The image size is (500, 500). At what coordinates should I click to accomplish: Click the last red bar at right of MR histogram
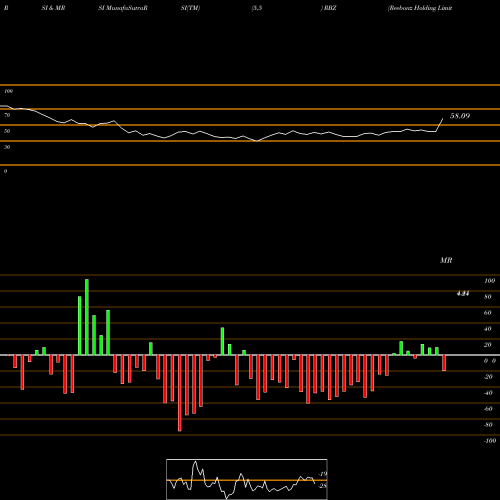(x=444, y=363)
